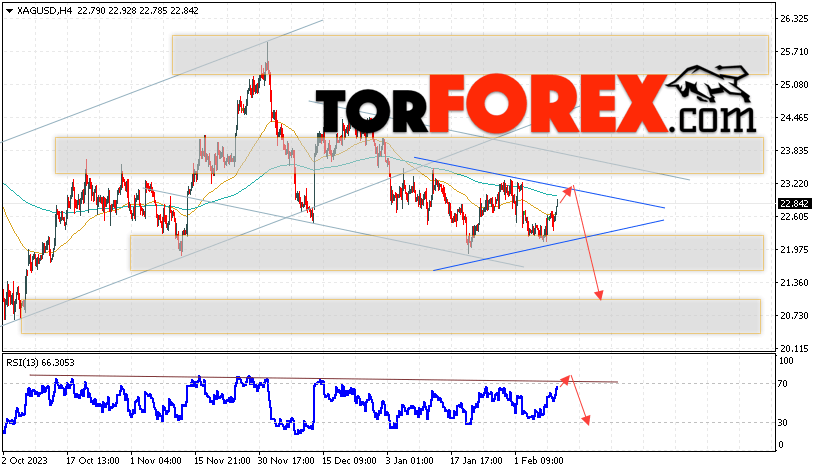Select RSI scale level 100
Image resolution: width=816 pixels, height=472 pixels.
tap(786, 361)
